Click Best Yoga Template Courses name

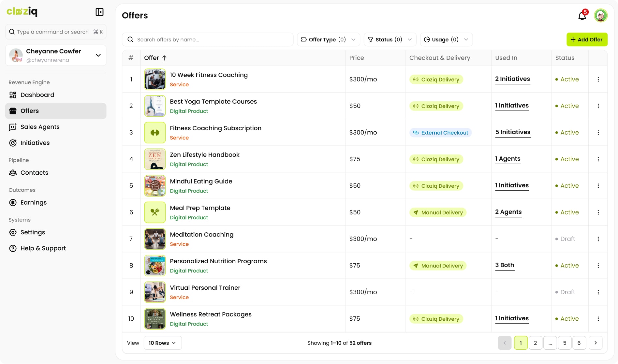click(x=213, y=102)
